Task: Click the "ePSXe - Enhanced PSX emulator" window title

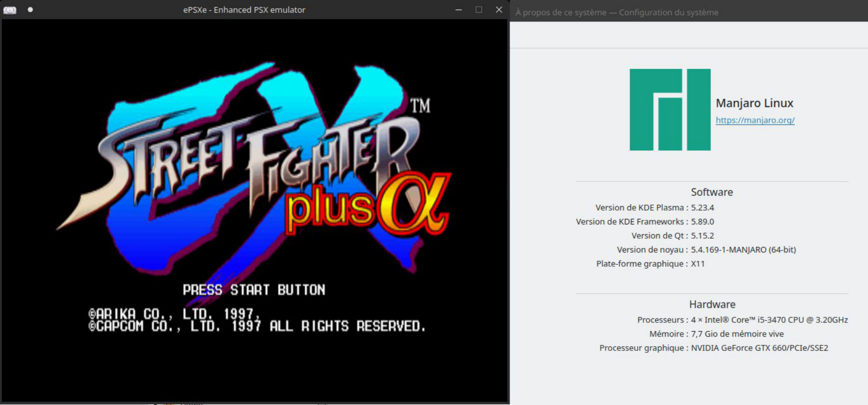Action: click(x=244, y=10)
